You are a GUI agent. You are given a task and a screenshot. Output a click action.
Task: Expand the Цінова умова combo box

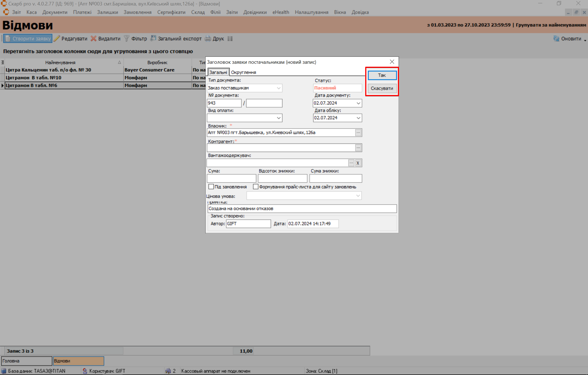pos(358,196)
